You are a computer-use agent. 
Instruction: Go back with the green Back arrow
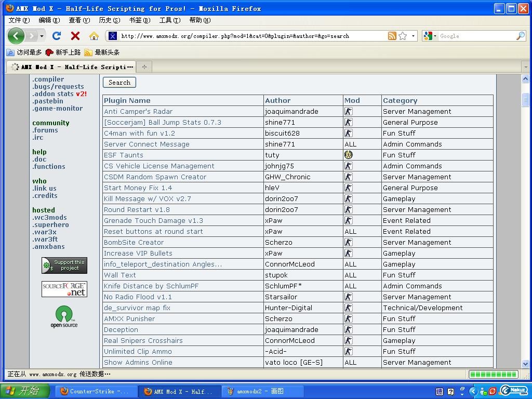16,36
